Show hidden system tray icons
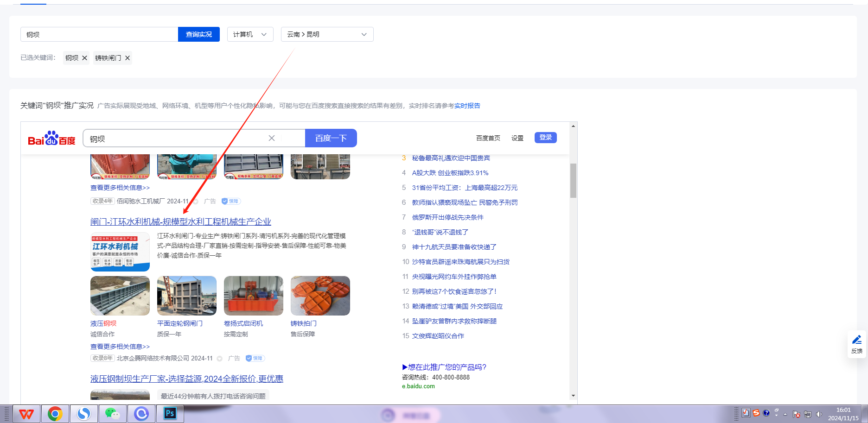The height and width of the screenshot is (423, 868). pyautogui.click(x=785, y=414)
